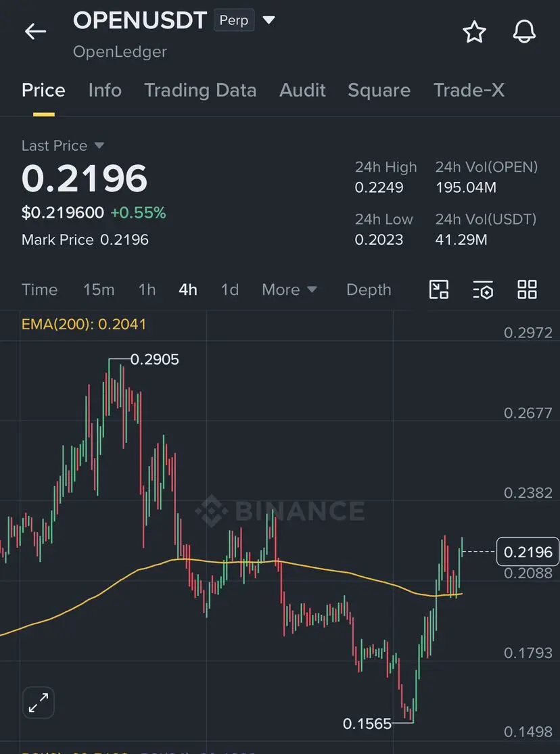Viewport: 560px width, 754px height.
Task: Open the chart drawing tools icon
Action: pos(439,289)
